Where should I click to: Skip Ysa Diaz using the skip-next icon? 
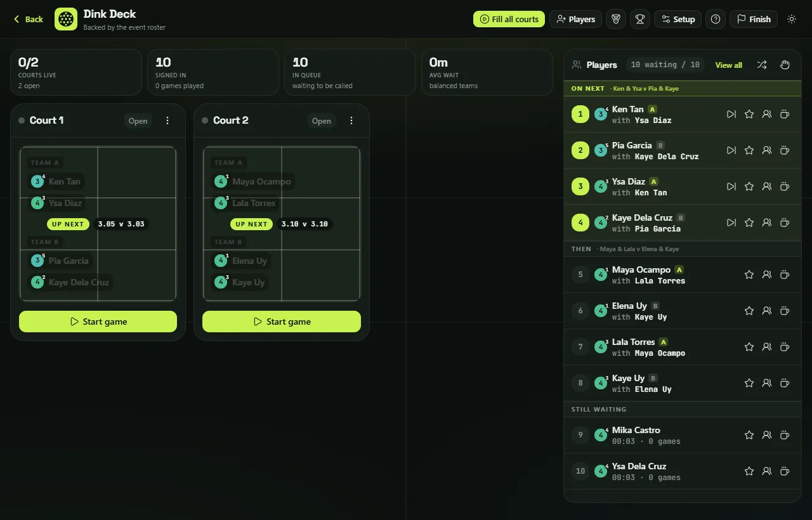point(731,186)
